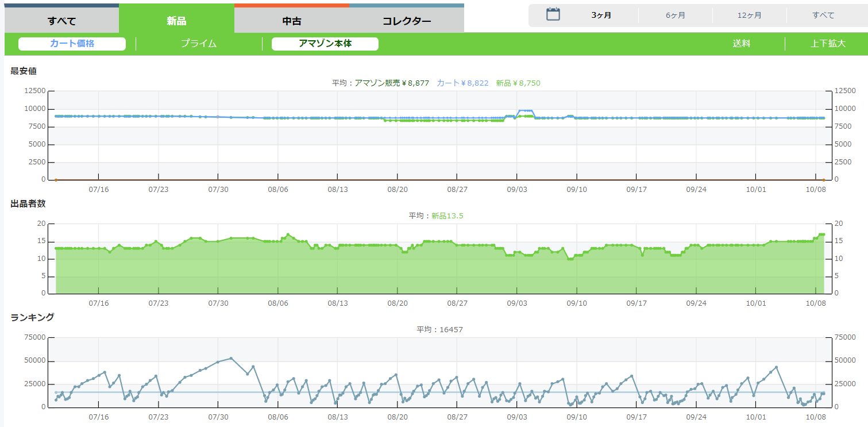Click the 出品者数 average 新品13.5 label
The image size is (868, 427).
tap(447, 216)
